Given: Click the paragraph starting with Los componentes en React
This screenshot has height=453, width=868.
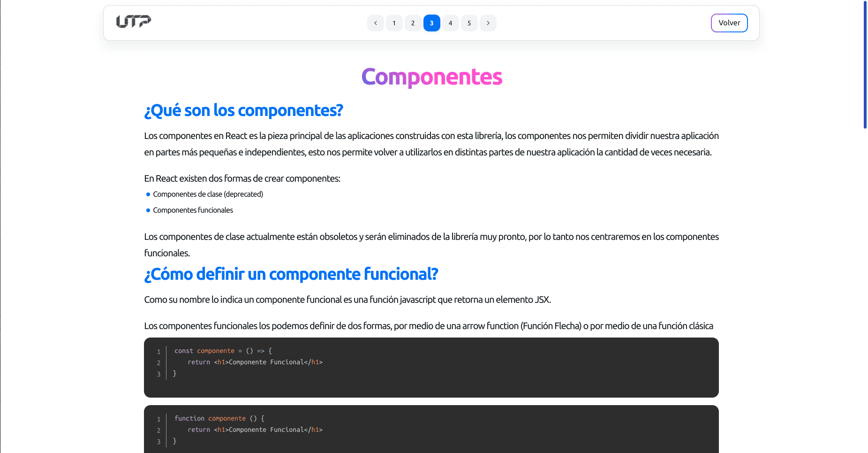Looking at the screenshot, I should tap(431, 144).
